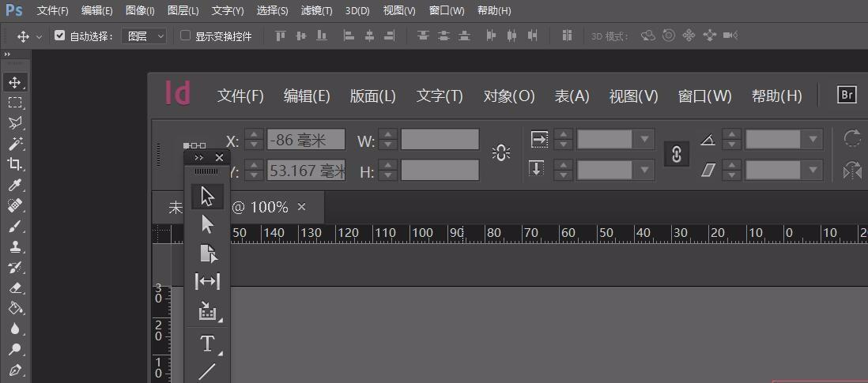This screenshot has height=383, width=868.
Task: Click Distribute Vertical Centers icon
Action: pyautogui.click(x=444, y=36)
